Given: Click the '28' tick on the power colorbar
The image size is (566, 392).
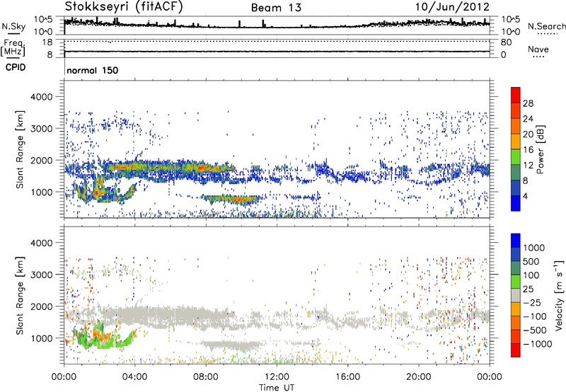Looking at the screenshot, I should point(528,103).
